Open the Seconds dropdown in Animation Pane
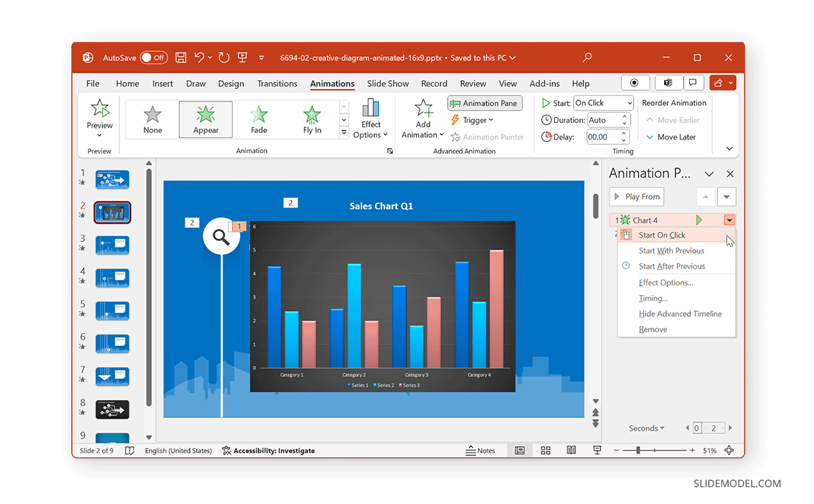This screenshot has width=814, height=504. coord(645,428)
